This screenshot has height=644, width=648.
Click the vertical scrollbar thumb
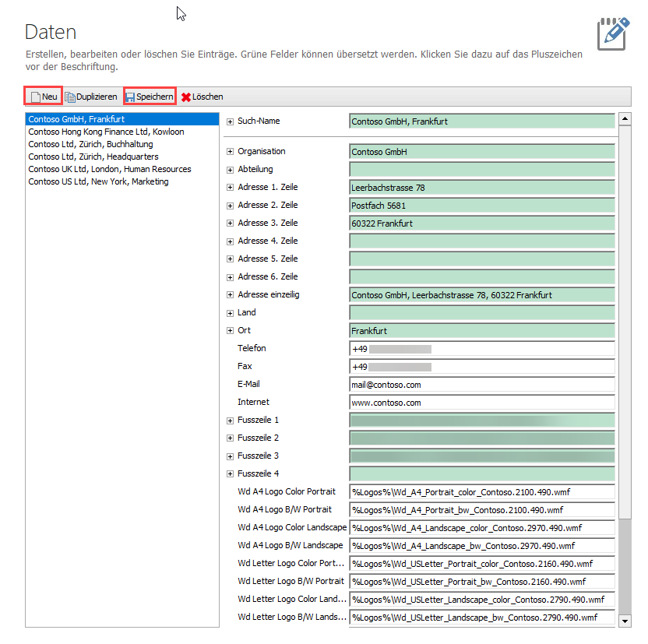pos(625,322)
